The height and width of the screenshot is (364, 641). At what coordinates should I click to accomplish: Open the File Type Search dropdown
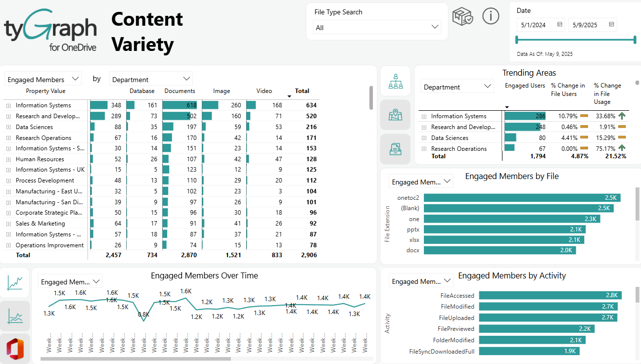click(377, 28)
